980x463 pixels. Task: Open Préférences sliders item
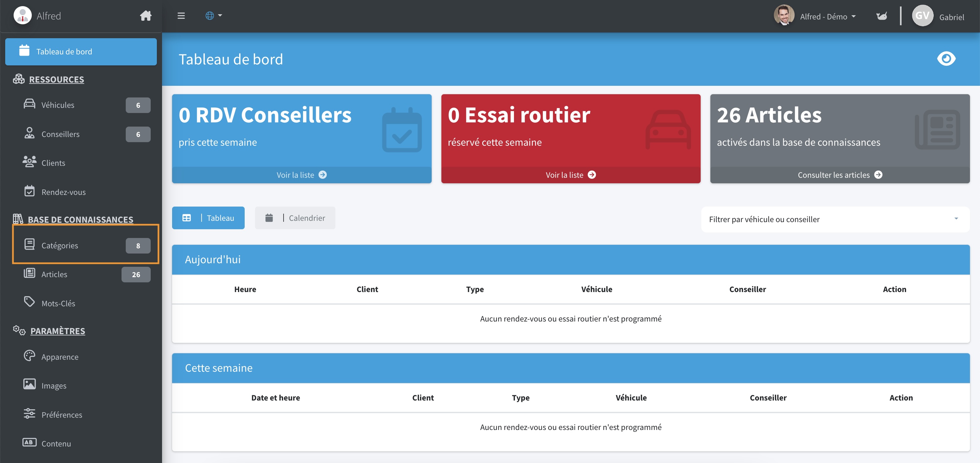coord(62,415)
